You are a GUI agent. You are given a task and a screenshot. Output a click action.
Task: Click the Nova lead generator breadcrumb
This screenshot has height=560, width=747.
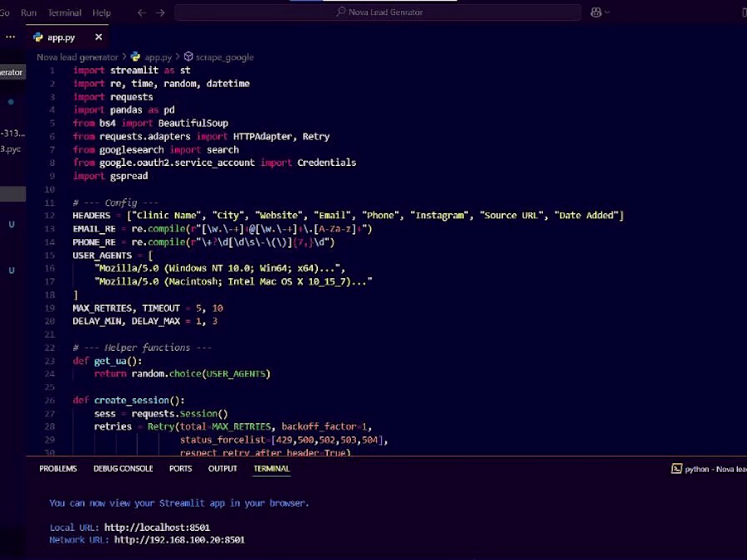[78, 57]
